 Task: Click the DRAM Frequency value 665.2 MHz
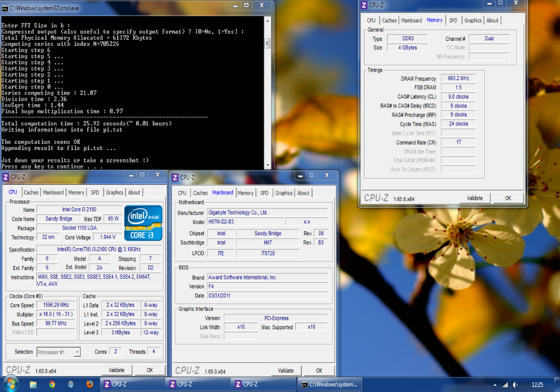pyautogui.click(x=458, y=78)
